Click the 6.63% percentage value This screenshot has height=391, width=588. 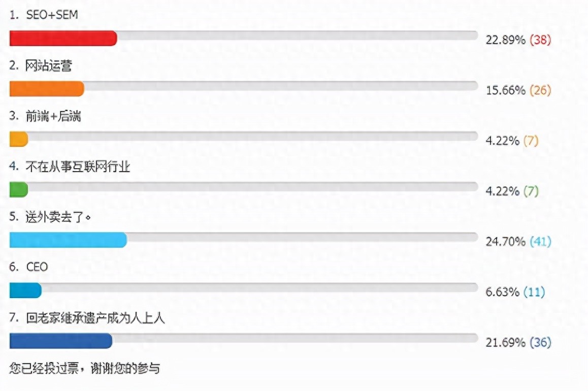502,292
